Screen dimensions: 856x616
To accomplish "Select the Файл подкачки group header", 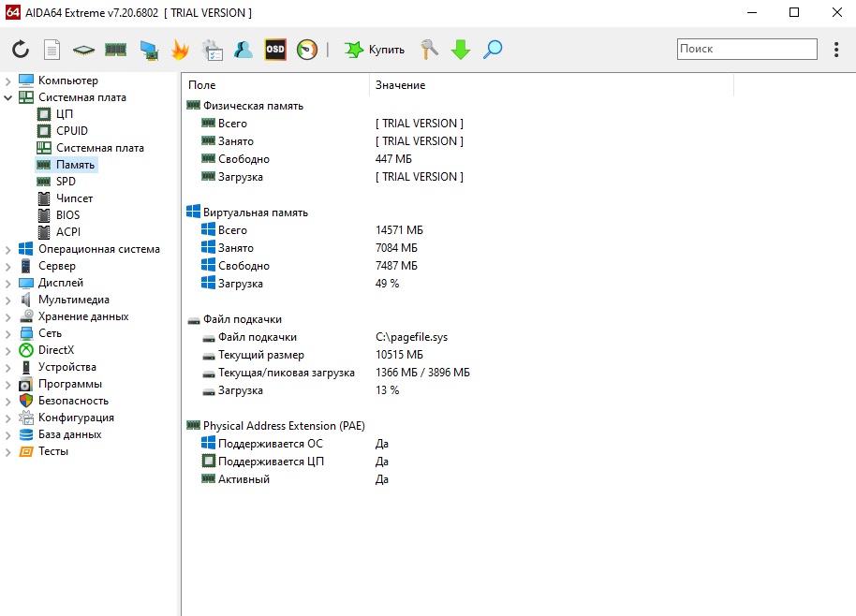I will (x=243, y=319).
